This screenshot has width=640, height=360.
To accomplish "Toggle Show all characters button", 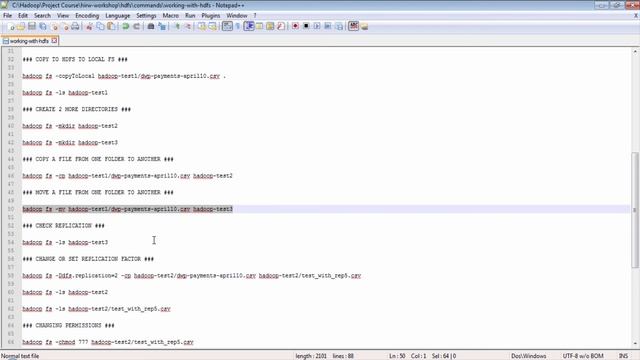I will pyautogui.click(x=238, y=27).
